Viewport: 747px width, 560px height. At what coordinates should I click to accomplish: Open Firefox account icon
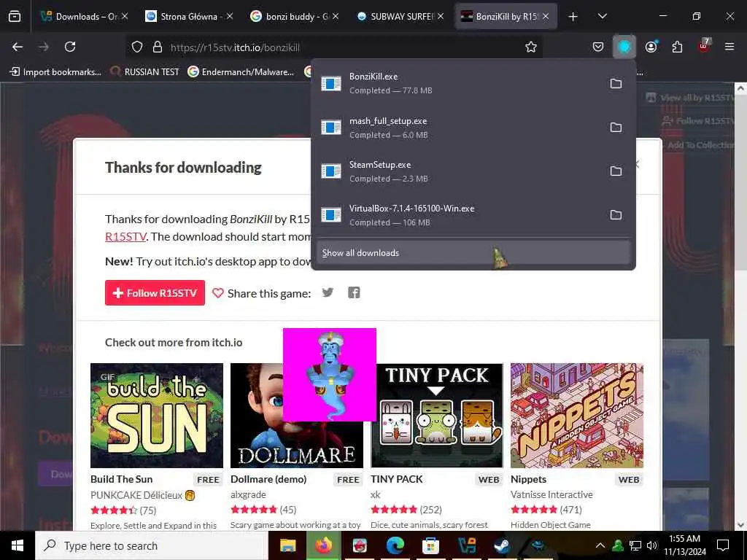651,47
